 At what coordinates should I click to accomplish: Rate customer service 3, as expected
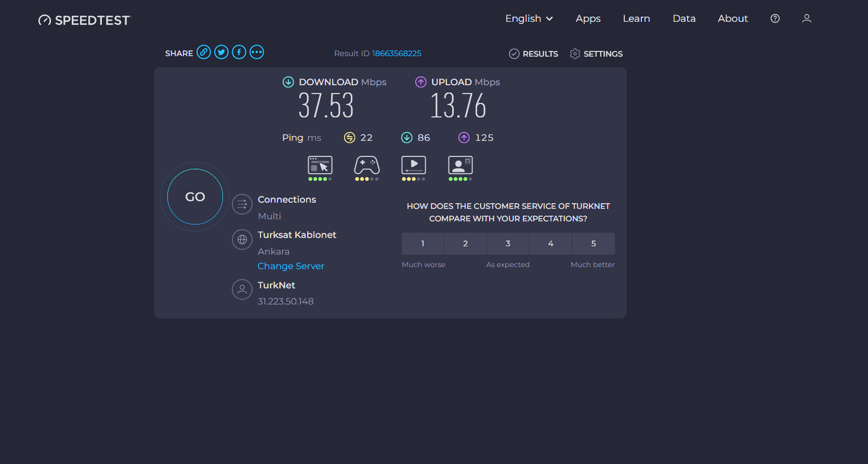(x=508, y=244)
